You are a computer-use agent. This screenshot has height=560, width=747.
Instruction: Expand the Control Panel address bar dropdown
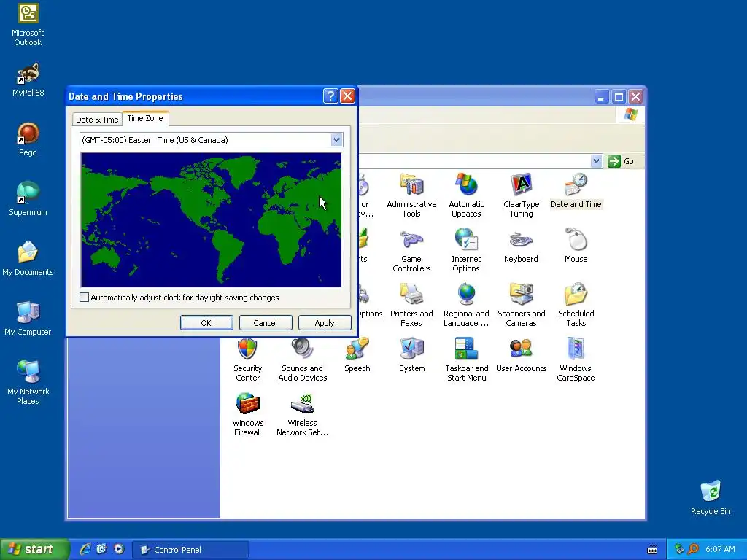[x=596, y=161]
